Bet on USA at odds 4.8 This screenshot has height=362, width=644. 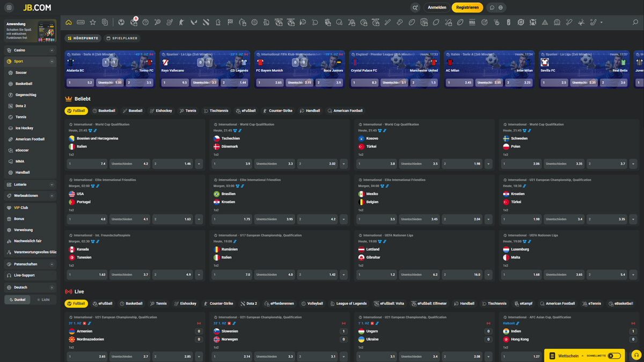click(87, 219)
